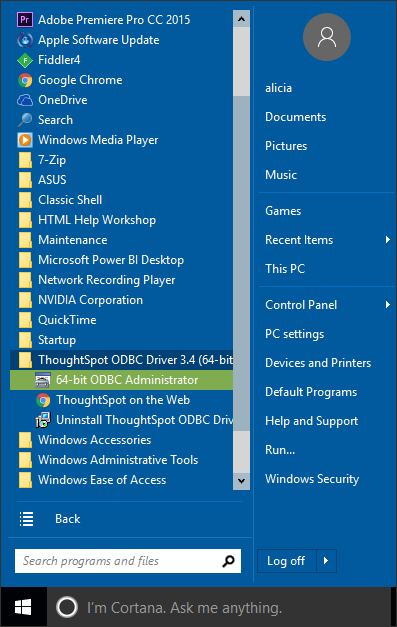Collapse the ThoughtSpot ODBC Driver 3.4 folder
397x627 pixels.
click(122, 360)
